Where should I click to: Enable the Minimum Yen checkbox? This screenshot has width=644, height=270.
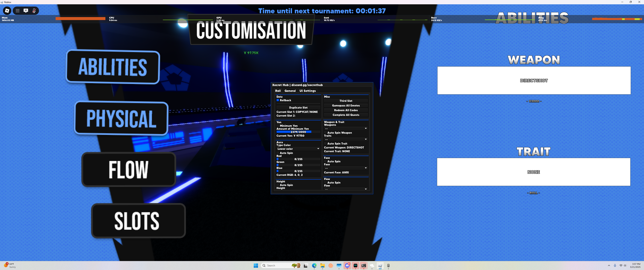277,126
